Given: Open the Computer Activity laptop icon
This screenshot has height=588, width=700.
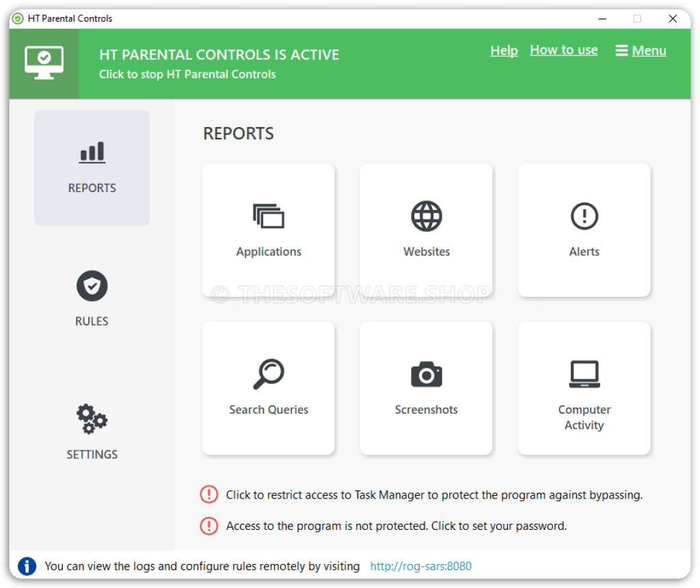Looking at the screenshot, I should (584, 374).
